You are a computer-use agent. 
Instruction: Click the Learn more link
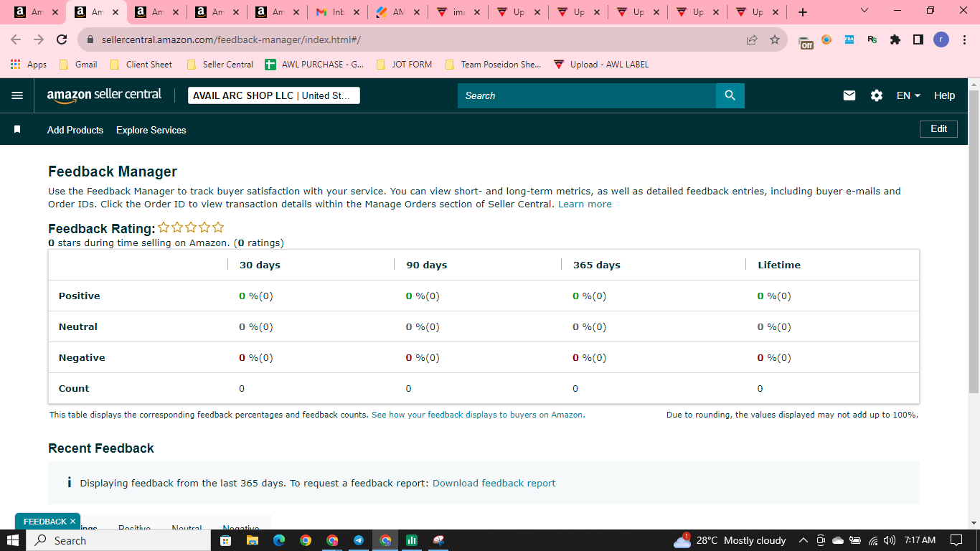pyautogui.click(x=585, y=204)
